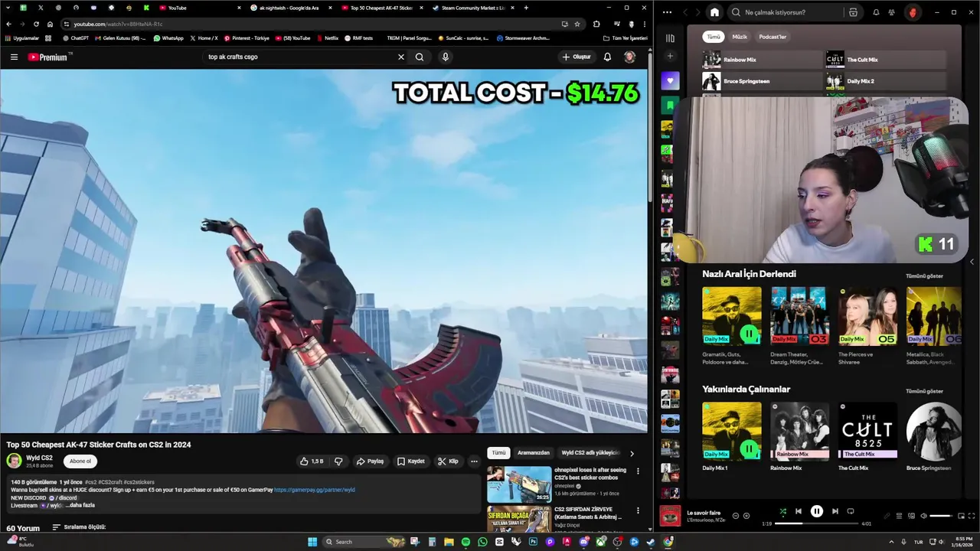Screen dimensions: 980x551
Task: Open a new Chrome tab
Action: [526, 8]
